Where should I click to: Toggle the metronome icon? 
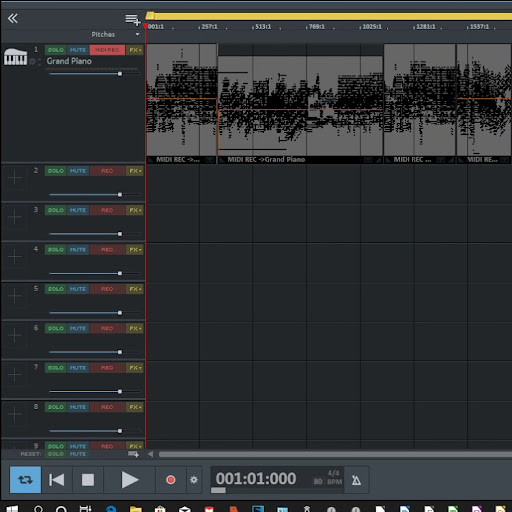tap(356, 480)
